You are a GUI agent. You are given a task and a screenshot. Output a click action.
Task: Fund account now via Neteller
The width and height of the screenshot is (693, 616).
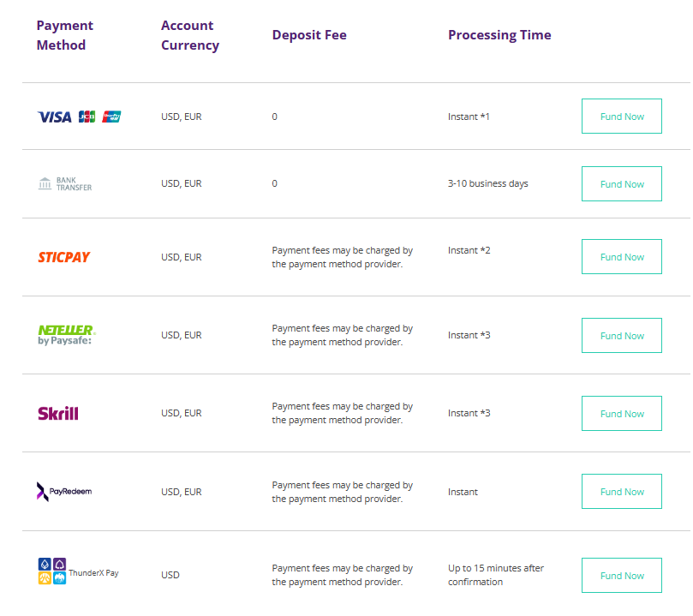621,336
